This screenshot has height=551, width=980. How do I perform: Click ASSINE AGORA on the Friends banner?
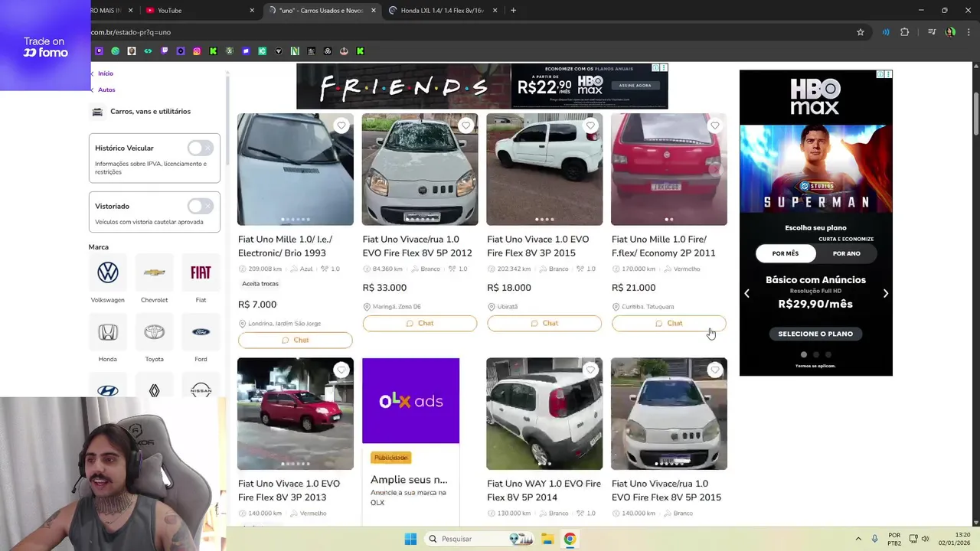(635, 85)
